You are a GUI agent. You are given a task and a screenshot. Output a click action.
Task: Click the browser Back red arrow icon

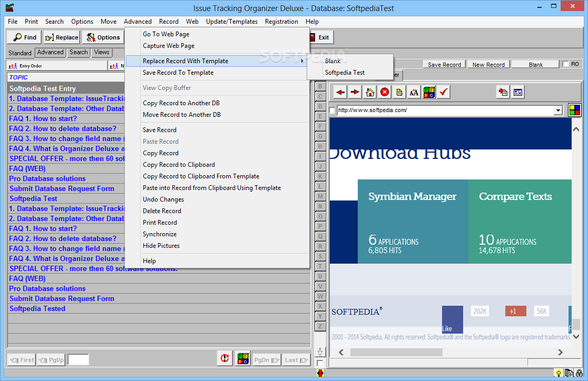[x=340, y=92]
